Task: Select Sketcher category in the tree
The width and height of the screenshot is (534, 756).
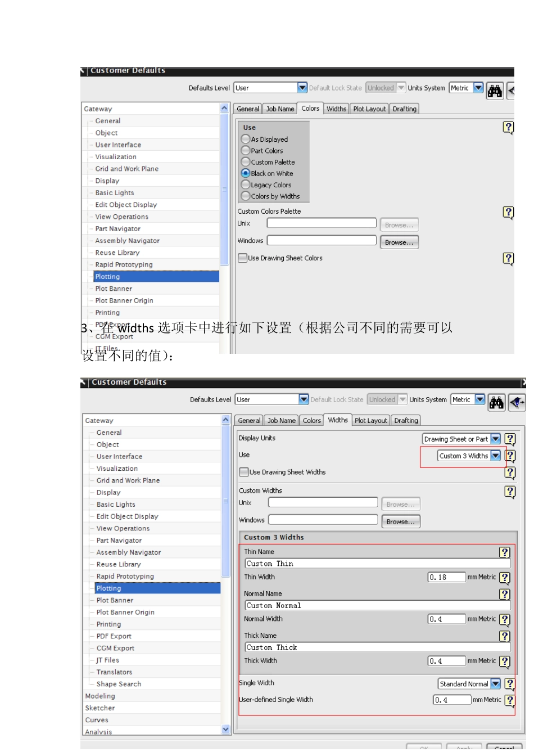Action: click(x=100, y=708)
